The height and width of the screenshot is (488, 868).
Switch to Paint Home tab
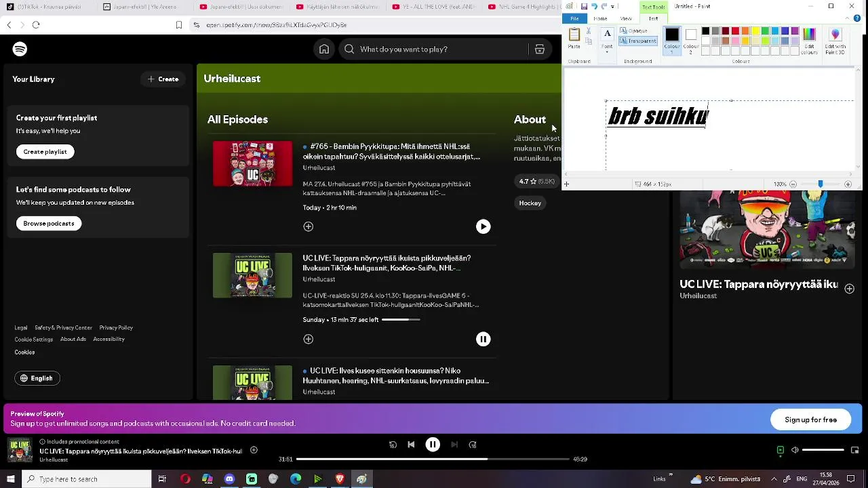(600, 18)
